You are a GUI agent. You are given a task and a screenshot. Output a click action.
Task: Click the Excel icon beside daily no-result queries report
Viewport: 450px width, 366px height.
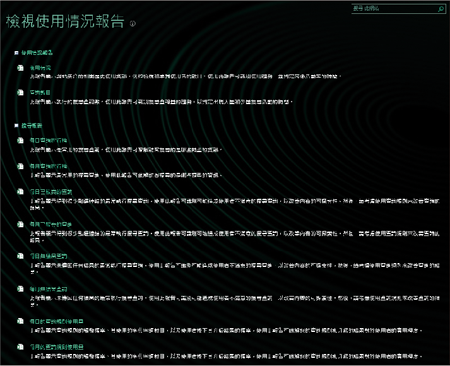pyautogui.click(x=20, y=256)
